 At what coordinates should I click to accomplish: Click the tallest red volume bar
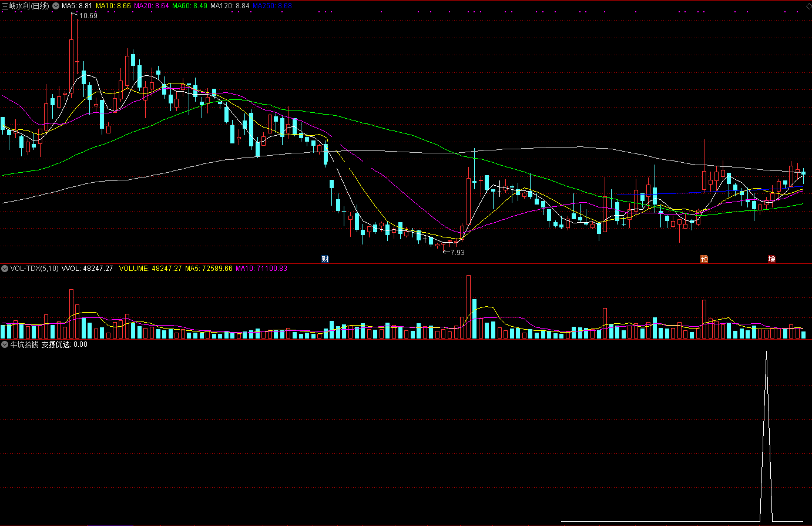click(x=469, y=307)
